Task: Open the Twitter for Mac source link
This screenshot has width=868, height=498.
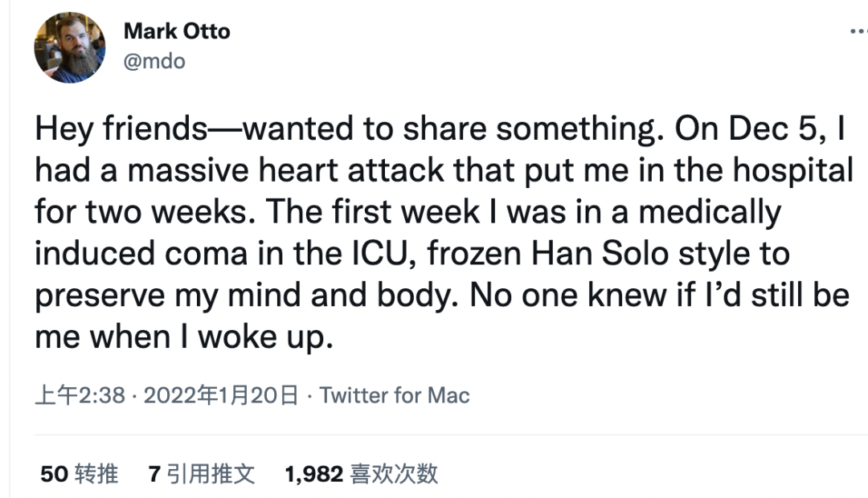Action: pos(394,395)
